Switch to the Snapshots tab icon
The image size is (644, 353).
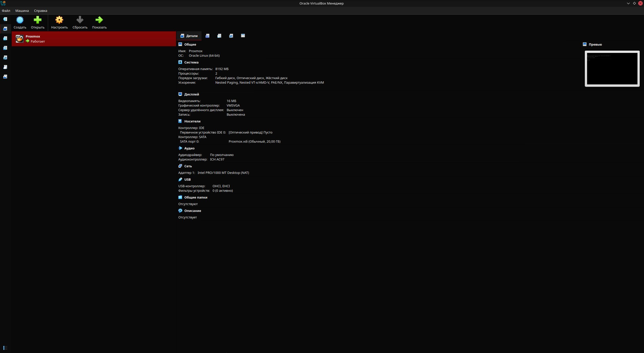coord(207,36)
